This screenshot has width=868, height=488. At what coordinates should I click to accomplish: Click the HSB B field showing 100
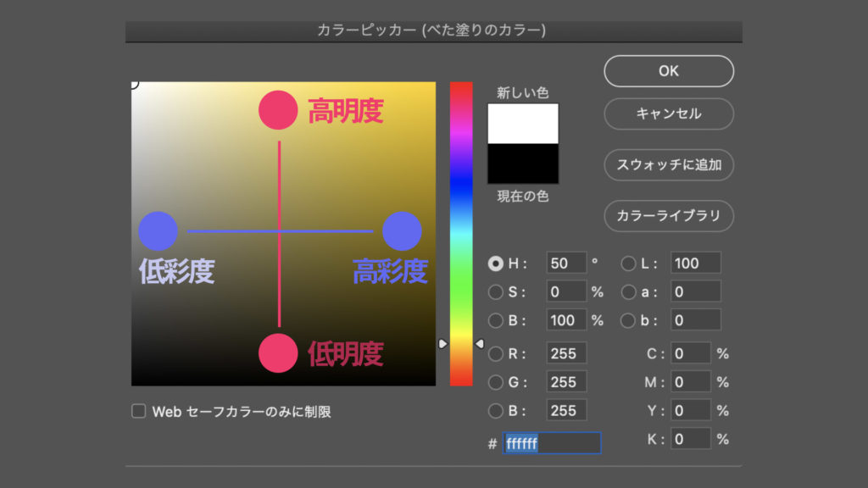click(x=566, y=320)
